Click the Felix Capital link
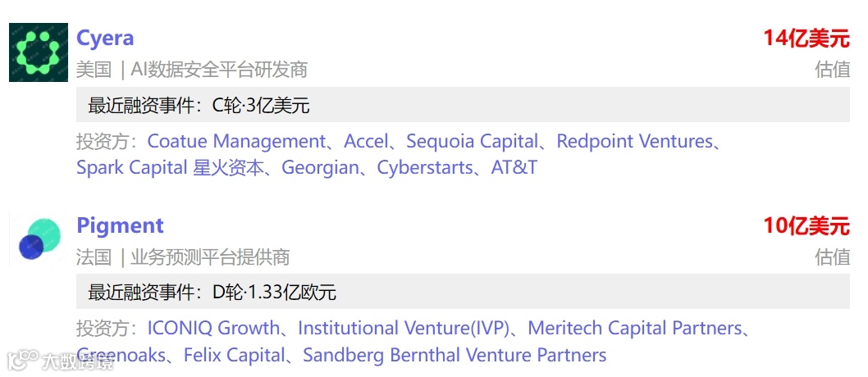 [x=234, y=355]
